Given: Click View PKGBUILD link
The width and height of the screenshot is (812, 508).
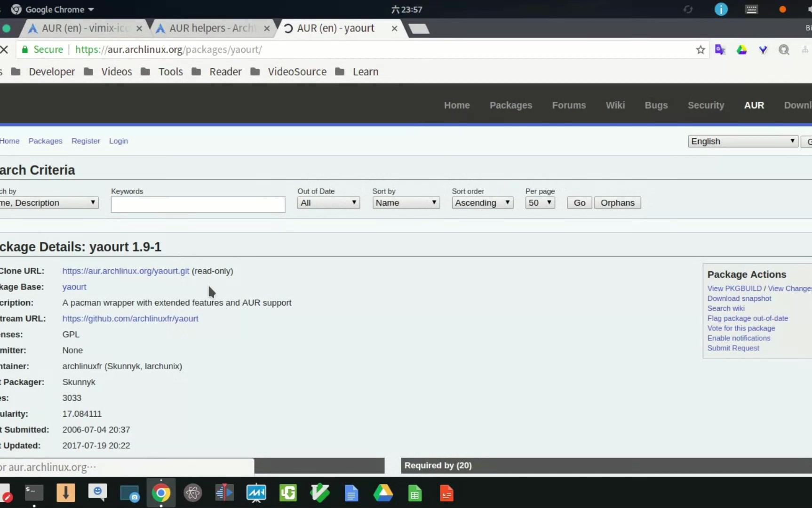Looking at the screenshot, I should pos(734,288).
